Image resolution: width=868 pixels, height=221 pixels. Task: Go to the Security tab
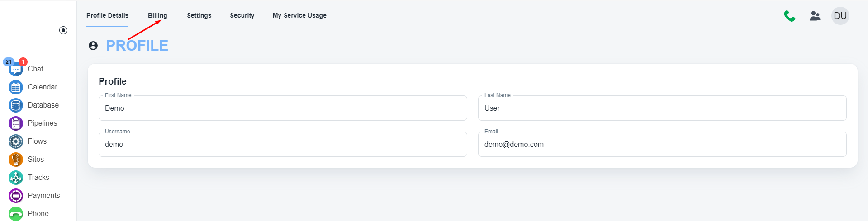pos(242,15)
